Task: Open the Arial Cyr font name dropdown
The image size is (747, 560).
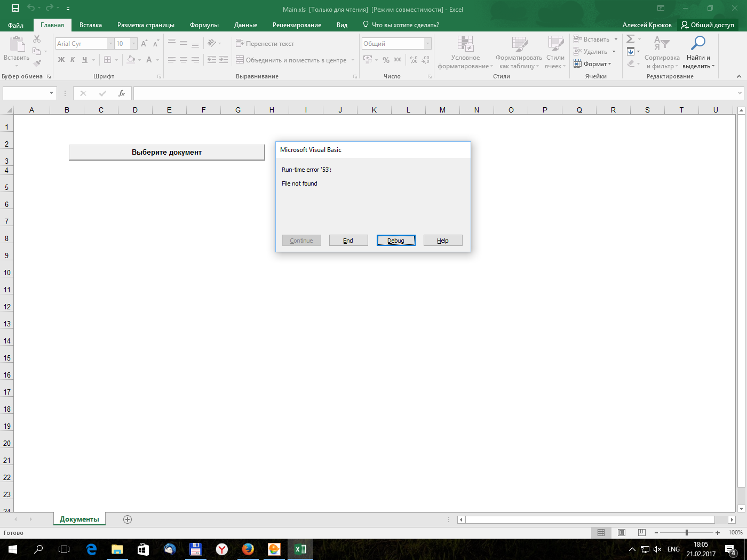Action: 110,43
